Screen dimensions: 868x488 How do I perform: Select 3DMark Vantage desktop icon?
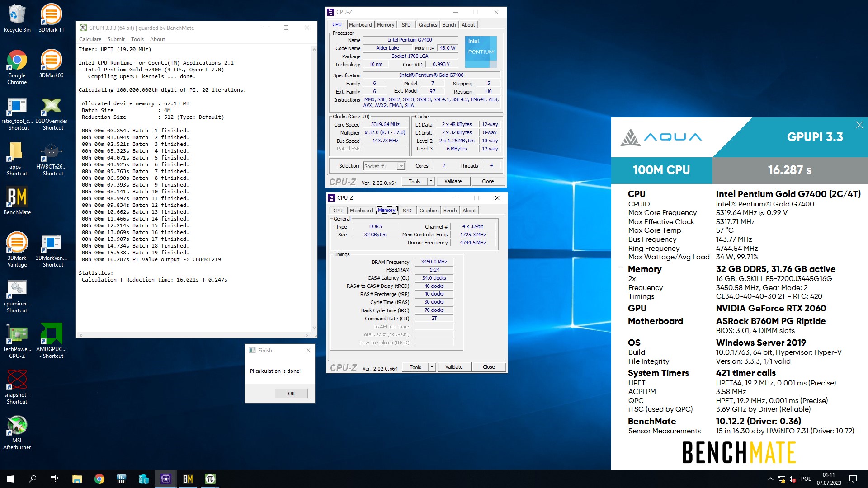(x=17, y=250)
